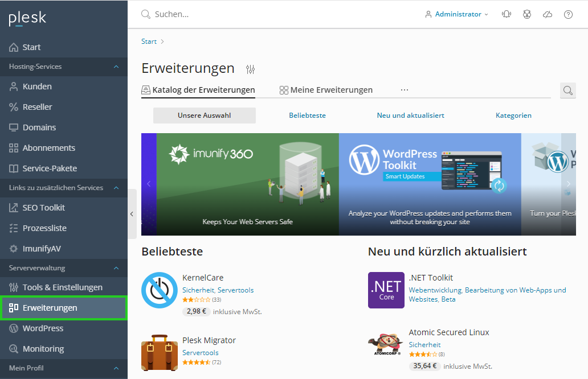Collapse Links zu zusätzlichen Services section

pos(116,188)
